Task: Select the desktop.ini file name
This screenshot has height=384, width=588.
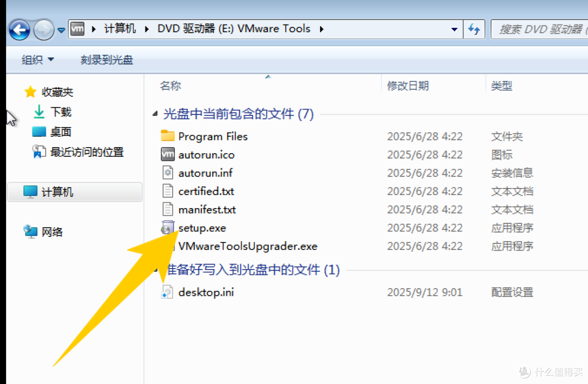Action: pos(206,292)
